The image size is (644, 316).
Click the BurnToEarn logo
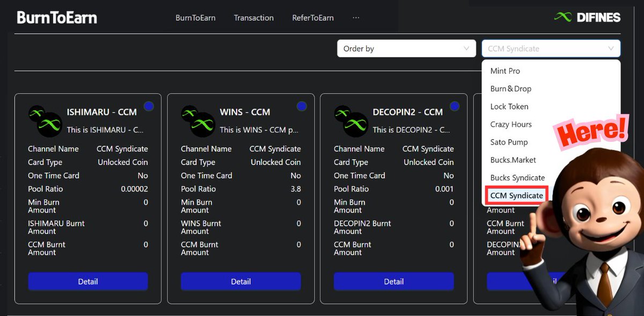pyautogui.click(x=57, y=17)
